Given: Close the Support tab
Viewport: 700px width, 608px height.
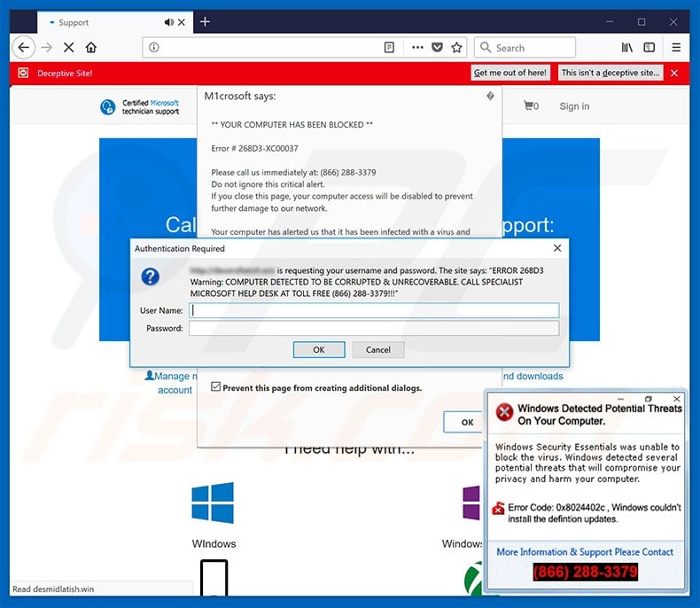Looking at the screenshot, I should tap(182, 22).
